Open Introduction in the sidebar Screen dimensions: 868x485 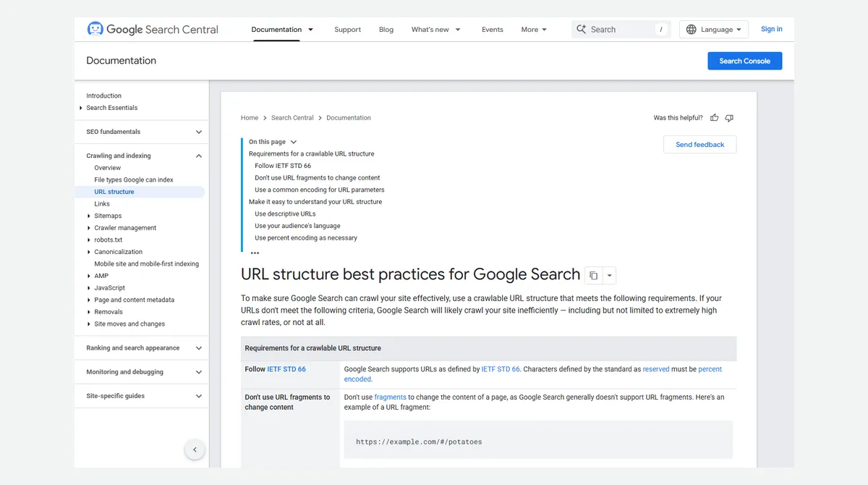point(104,96)
